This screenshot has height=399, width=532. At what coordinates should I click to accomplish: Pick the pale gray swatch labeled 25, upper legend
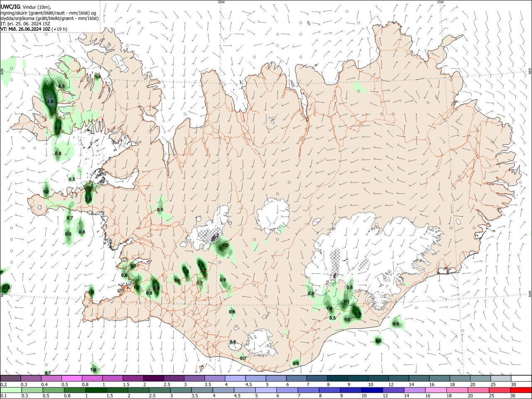500,378
